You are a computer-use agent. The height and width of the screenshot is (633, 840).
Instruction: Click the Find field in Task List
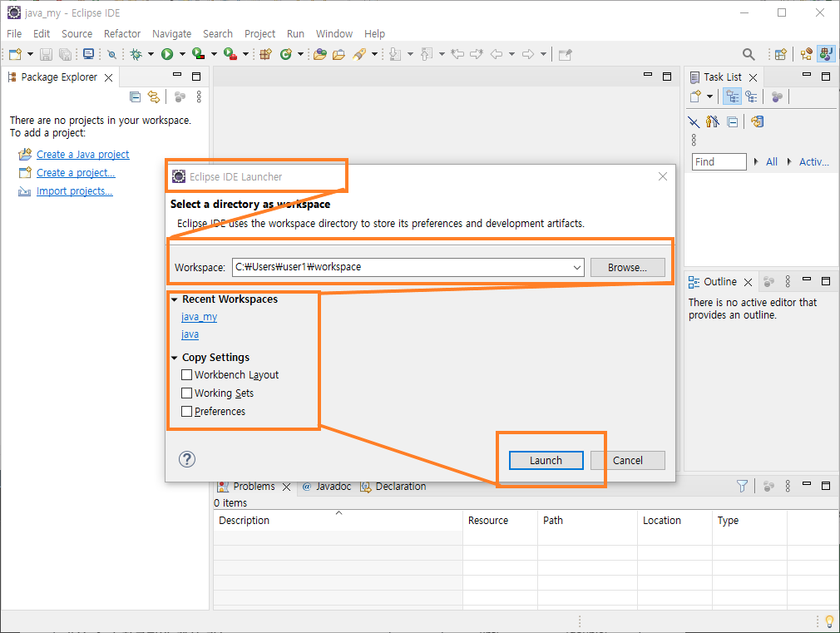[719, 161]
